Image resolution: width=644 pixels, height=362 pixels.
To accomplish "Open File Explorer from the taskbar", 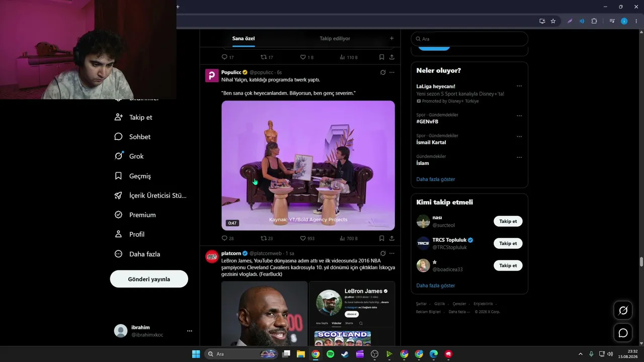I will pos(300,354).
